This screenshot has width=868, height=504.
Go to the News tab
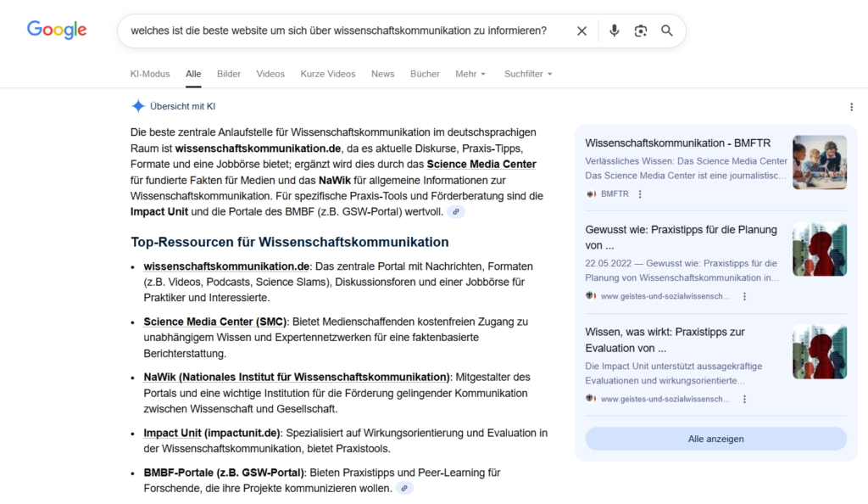382,74
